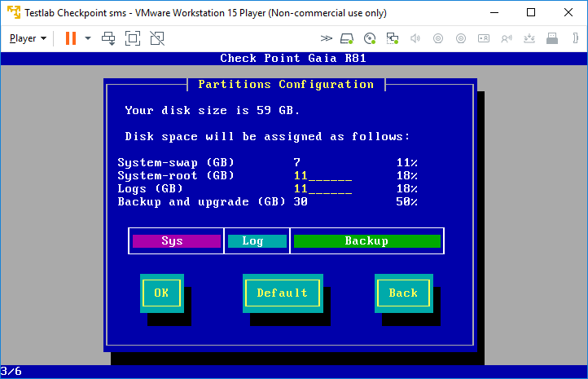Click the 11% swap percentage

point(407,162)
